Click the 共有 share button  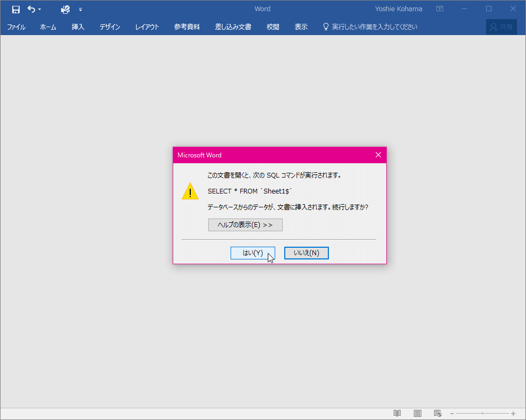(502, 27)
